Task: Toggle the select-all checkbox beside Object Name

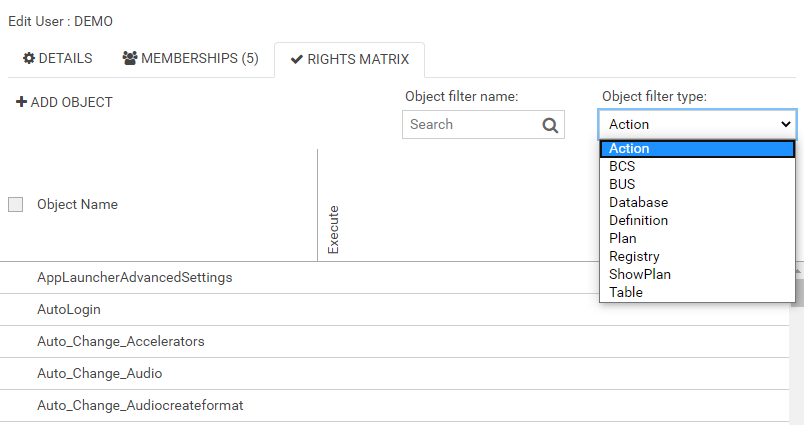Action: 15,204
